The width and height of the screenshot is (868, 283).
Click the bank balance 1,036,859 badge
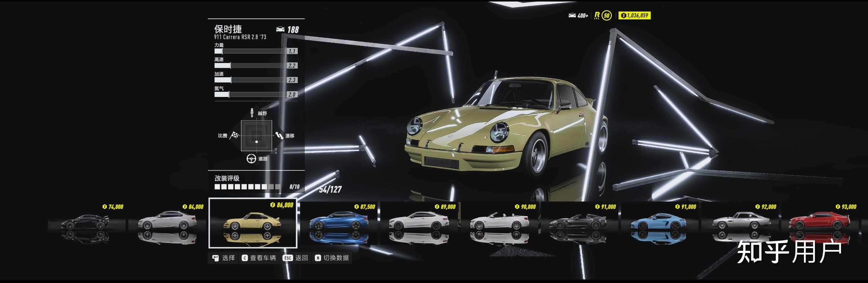click(635, 15)
